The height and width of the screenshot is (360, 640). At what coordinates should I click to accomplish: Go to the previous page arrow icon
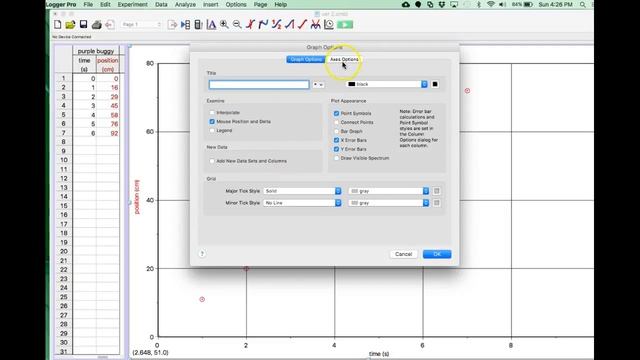click(x=110, y=24)
